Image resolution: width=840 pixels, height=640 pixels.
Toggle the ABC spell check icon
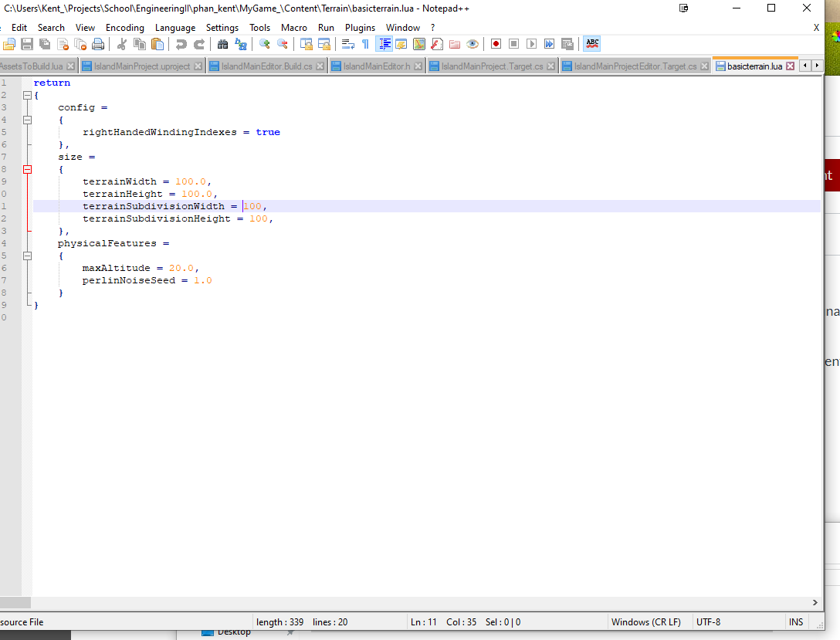click(592, 44)
